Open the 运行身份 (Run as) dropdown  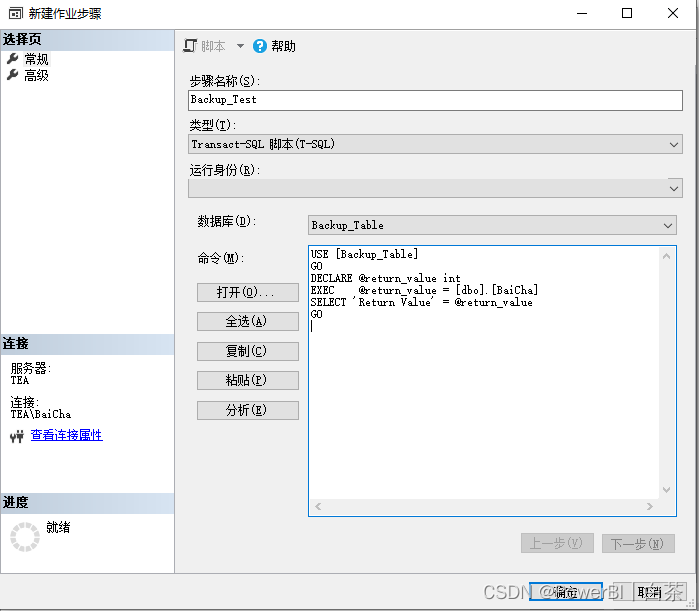tap(435, 188)
